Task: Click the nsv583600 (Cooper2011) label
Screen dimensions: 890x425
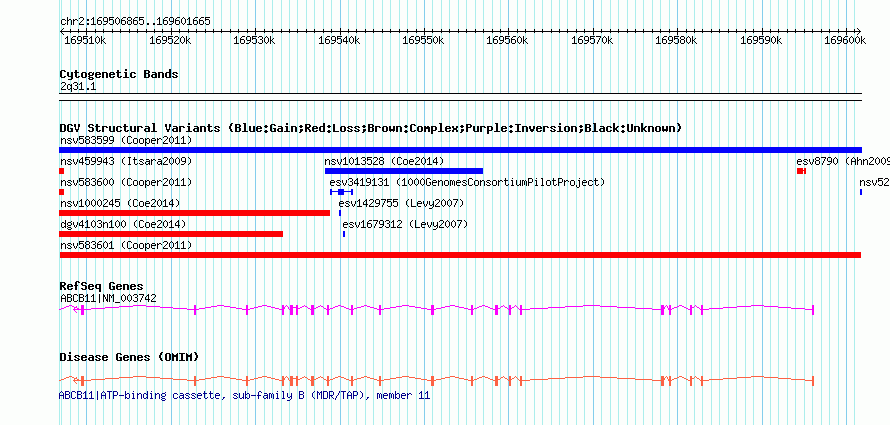Action: point(126,182)
